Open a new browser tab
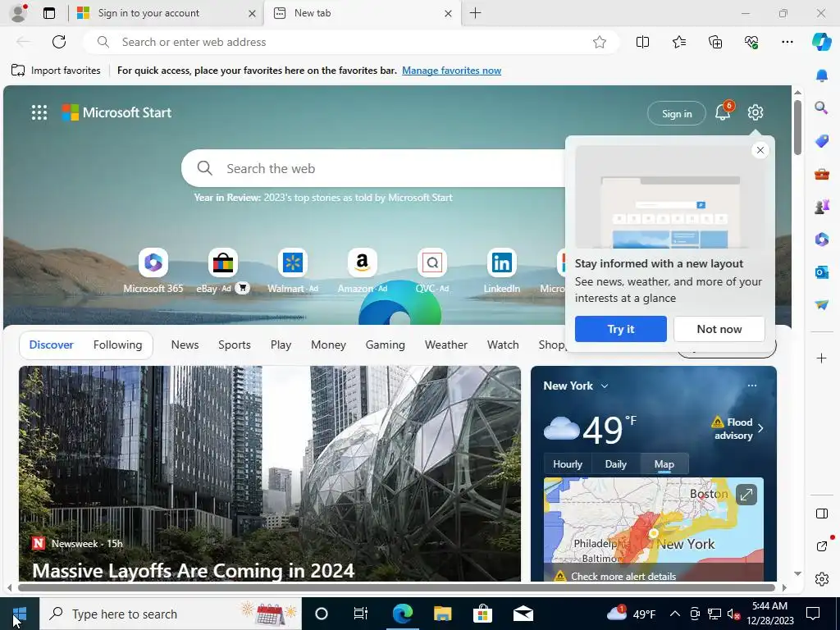This screenshot has height=630, width=840. tap(475, 13)
